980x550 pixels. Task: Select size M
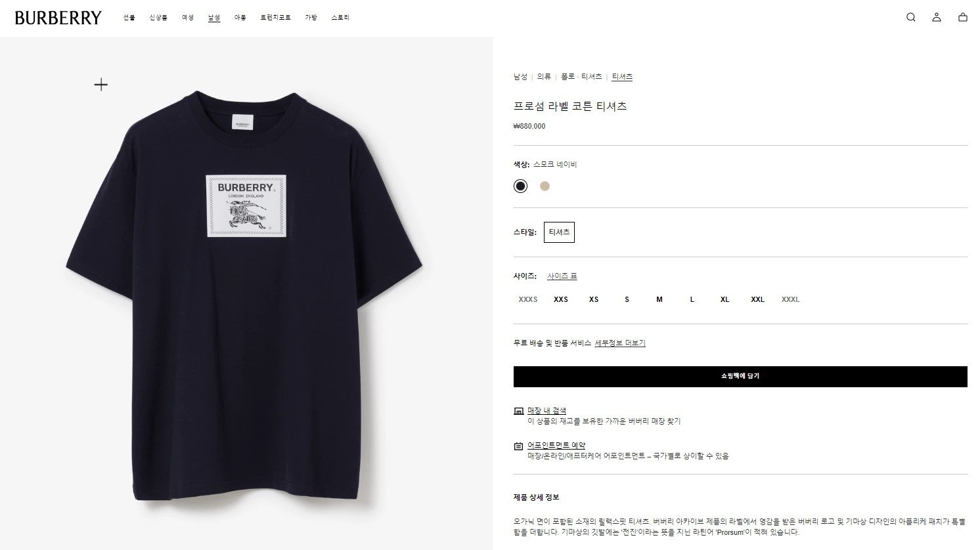[659, 299]
